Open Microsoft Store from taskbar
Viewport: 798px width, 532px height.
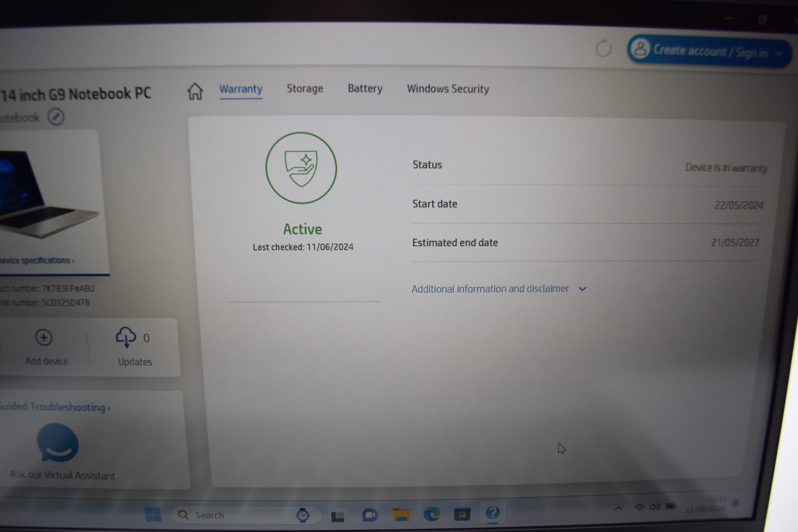(x=462, y=514)
